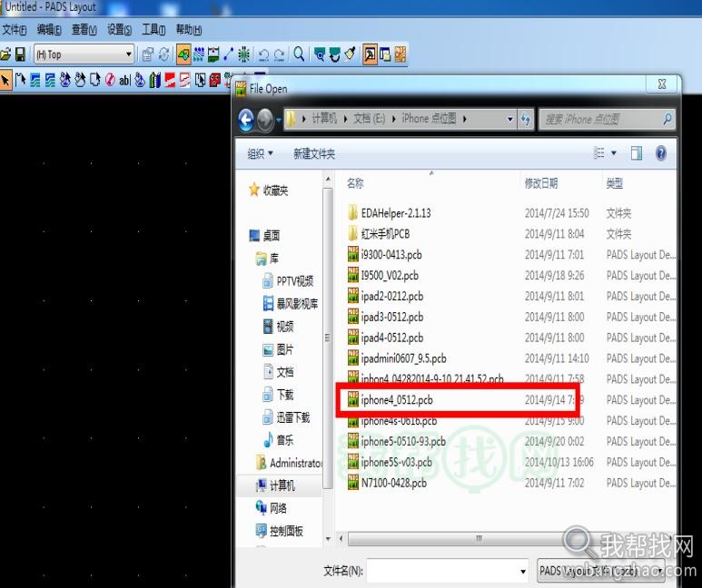702x588 pixels.
Task: Click the brush icon in main toolbar
Action: [x=350, y=54]
